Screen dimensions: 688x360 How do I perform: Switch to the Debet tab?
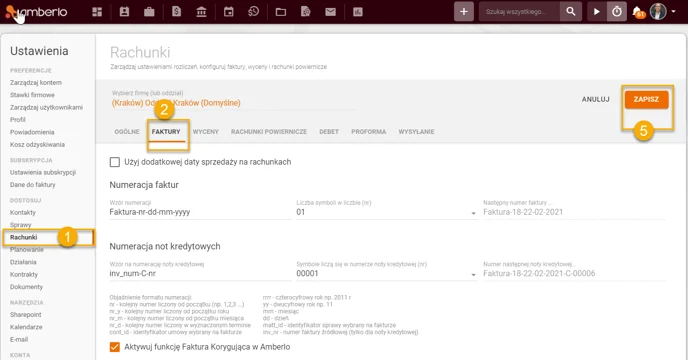click(x=329, y=132)
